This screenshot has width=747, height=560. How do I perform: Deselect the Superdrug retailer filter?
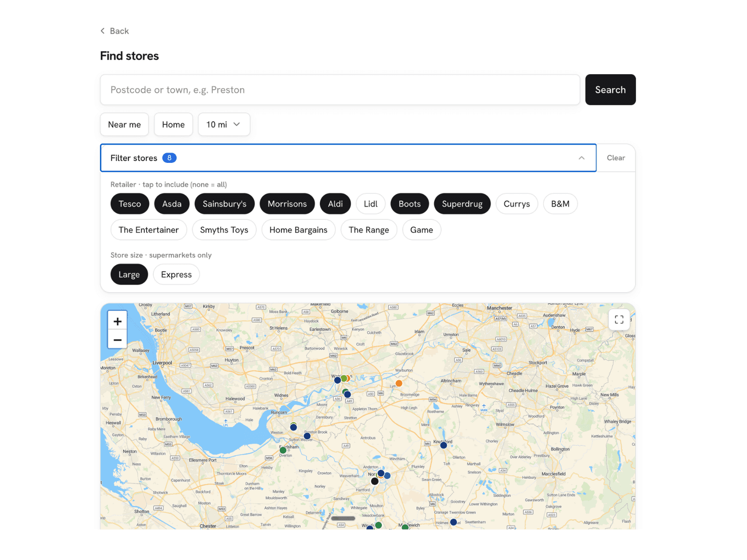coord(462,204)
